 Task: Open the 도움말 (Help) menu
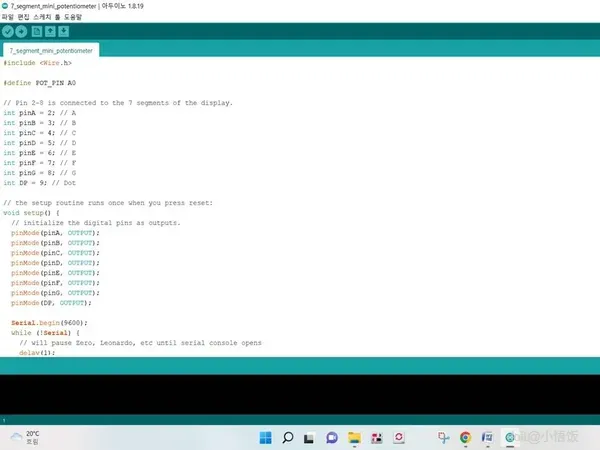tap(73, 17)
